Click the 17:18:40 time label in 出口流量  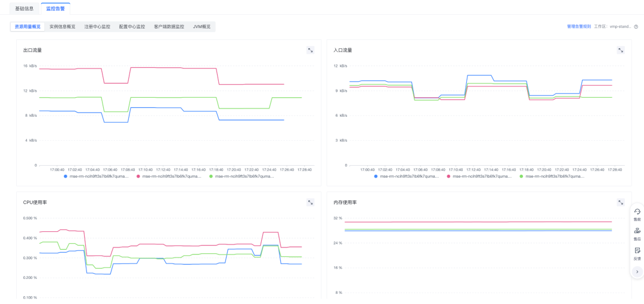tap(216, 169)
